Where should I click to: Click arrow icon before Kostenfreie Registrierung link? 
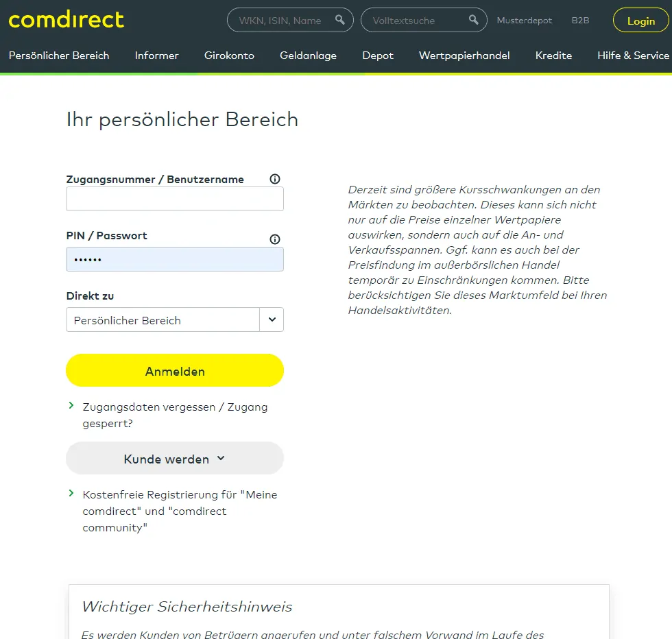[71, 493]
